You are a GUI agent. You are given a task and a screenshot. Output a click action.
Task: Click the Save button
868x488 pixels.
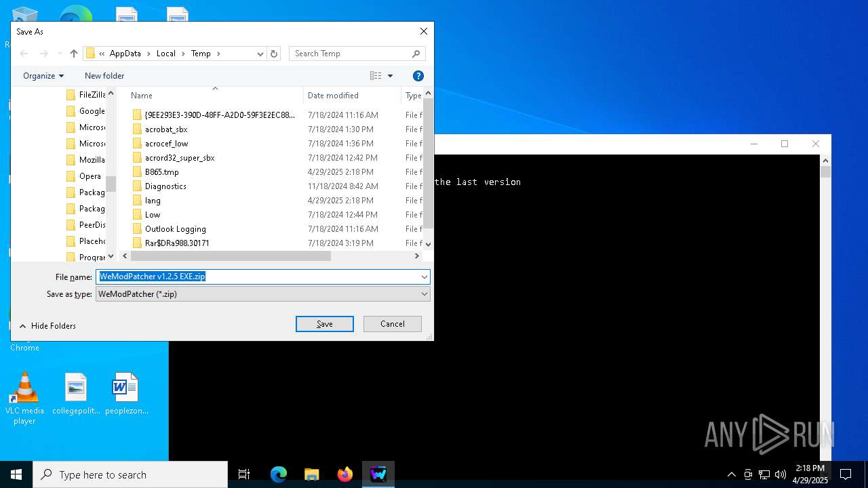point(325,324)
